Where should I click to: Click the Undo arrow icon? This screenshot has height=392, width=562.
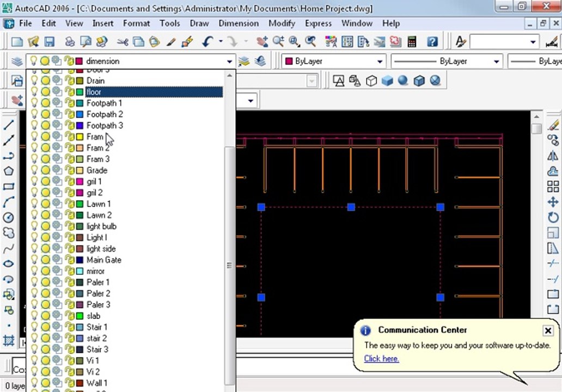[208, 41]
